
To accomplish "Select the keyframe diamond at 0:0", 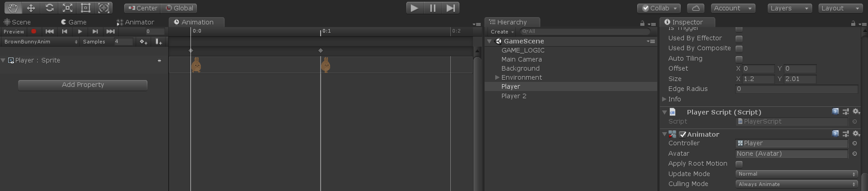I will coord(191,51).
